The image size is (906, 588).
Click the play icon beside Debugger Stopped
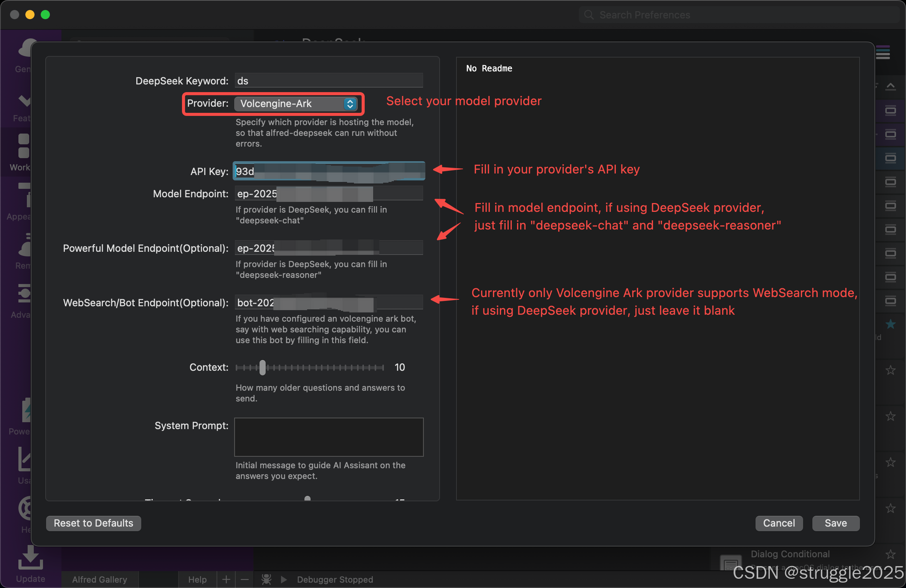coord(284,579)
